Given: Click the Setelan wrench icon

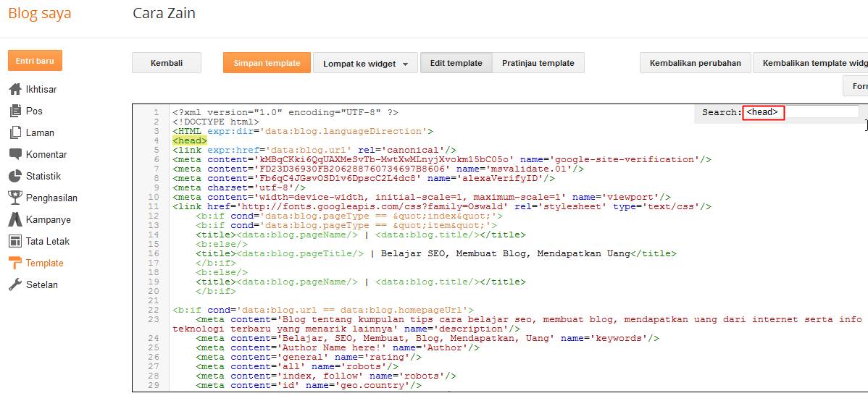Looking at the screenshot, I should pyautogui.click(x=14, y=284).
